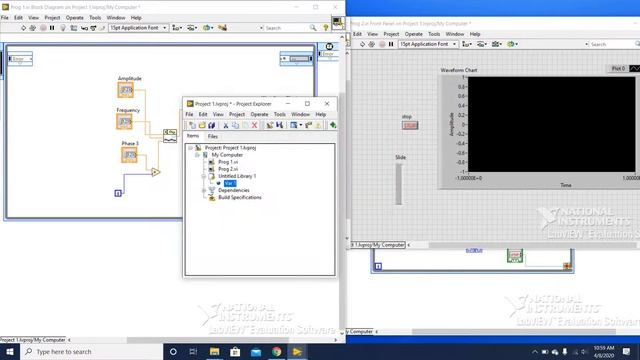Switch to Files tab in Project Explorer
640x360 pixels.
tap(213, 136)
